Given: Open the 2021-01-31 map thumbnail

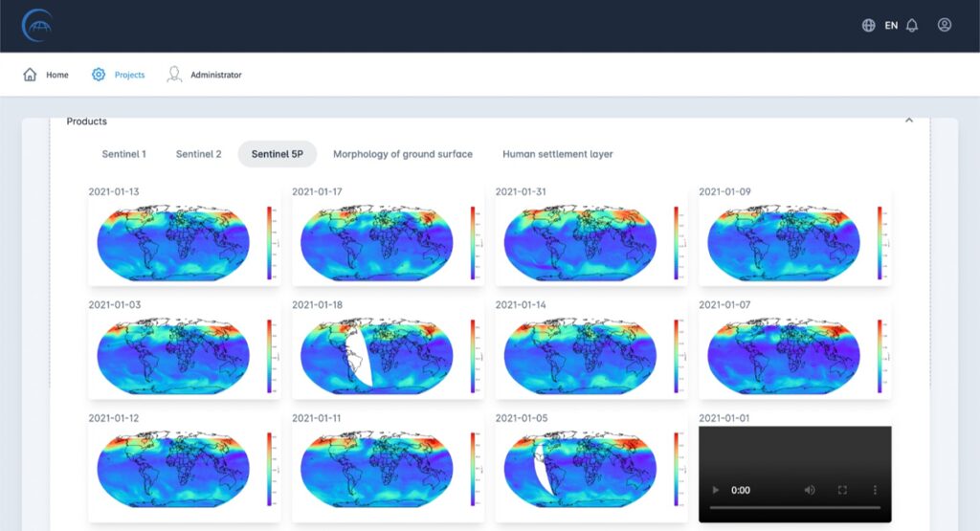Looking at the screenshot, I should coord(591,242).
